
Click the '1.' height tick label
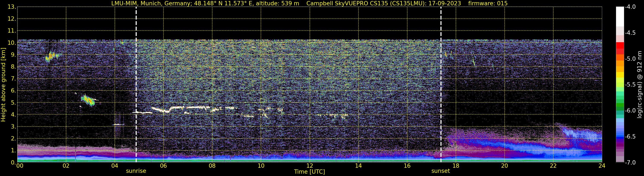tap(13, 150)
